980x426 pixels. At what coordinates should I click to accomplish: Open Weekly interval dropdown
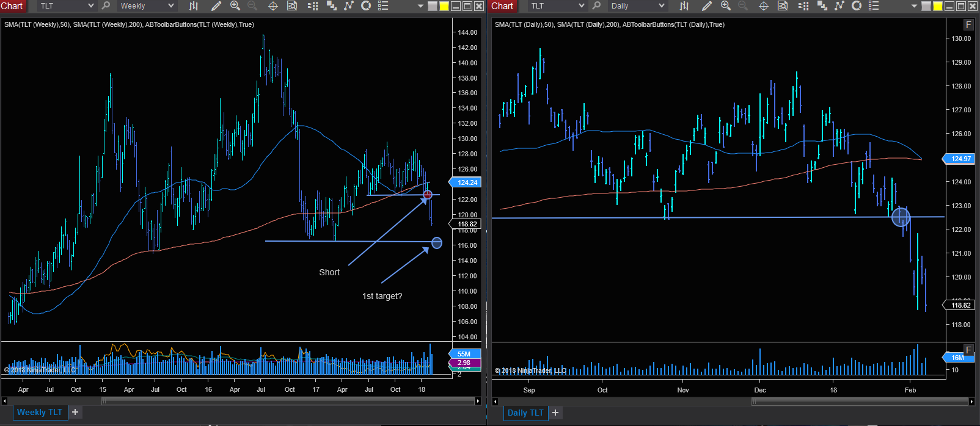146,6
